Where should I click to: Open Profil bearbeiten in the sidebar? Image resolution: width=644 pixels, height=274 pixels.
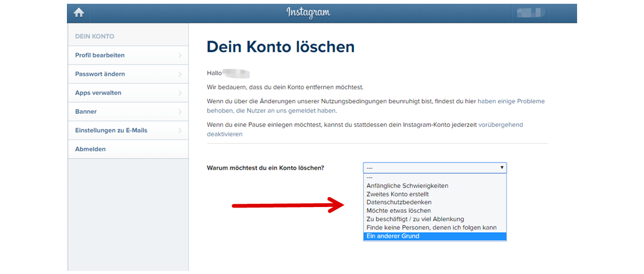click(128, 55)
